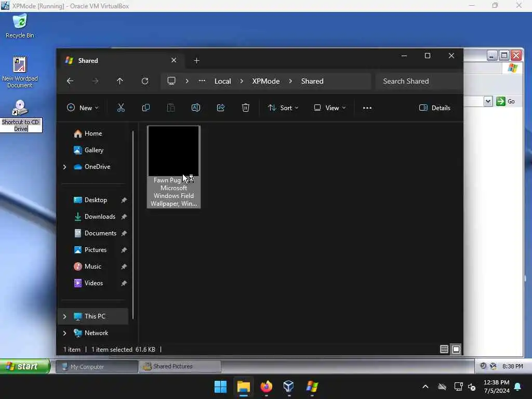Close the Shared tab
The height and width of the screenshot is (399, 532).
(x=174, y=60)
